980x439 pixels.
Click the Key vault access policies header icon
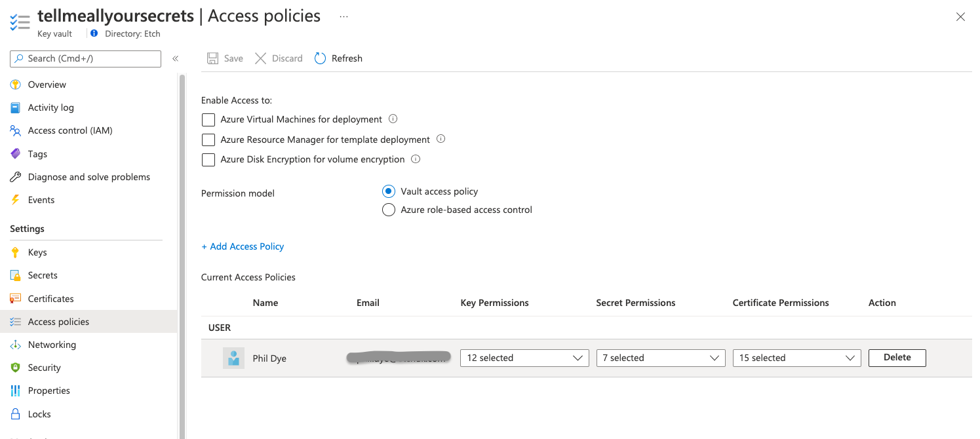tap(20, 22)
